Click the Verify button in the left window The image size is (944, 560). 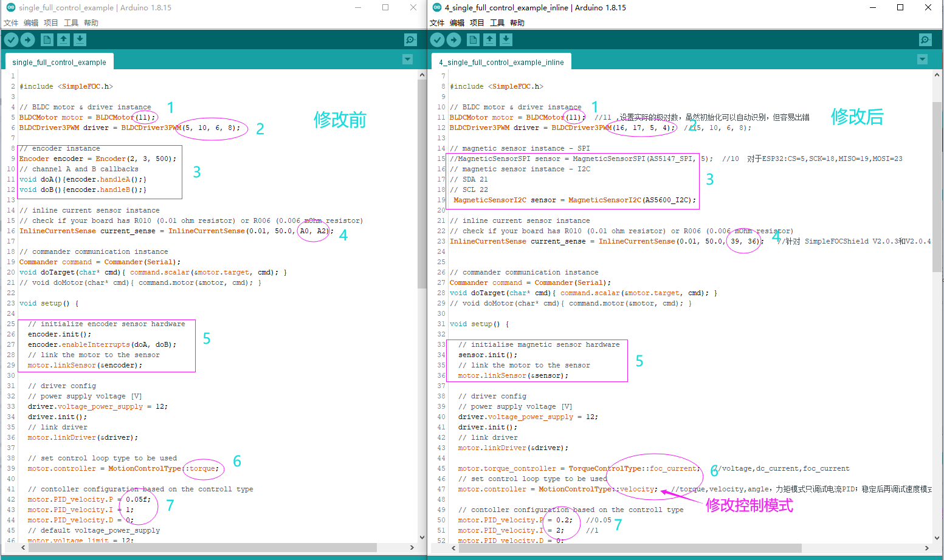click(x=10, y=39)
